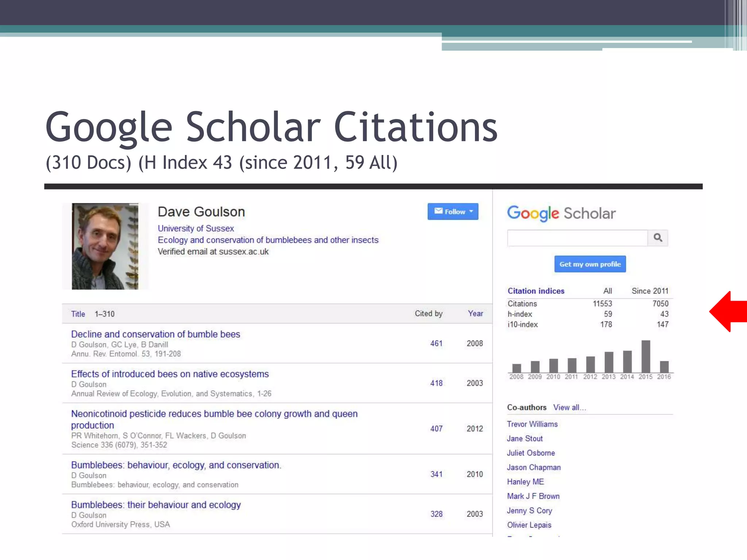This screenshot has width=747, height=560.
Task: Click View all co-authors link
Action: (x=570, y=408)
